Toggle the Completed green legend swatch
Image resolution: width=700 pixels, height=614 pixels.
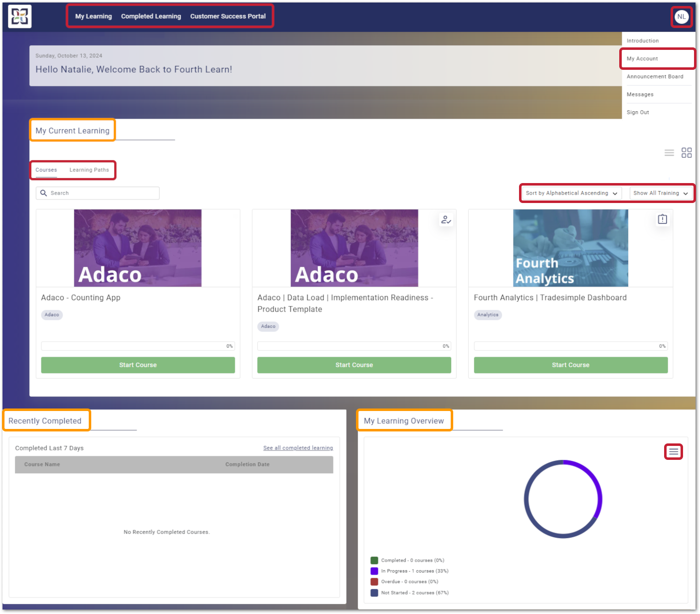point(374,561)
